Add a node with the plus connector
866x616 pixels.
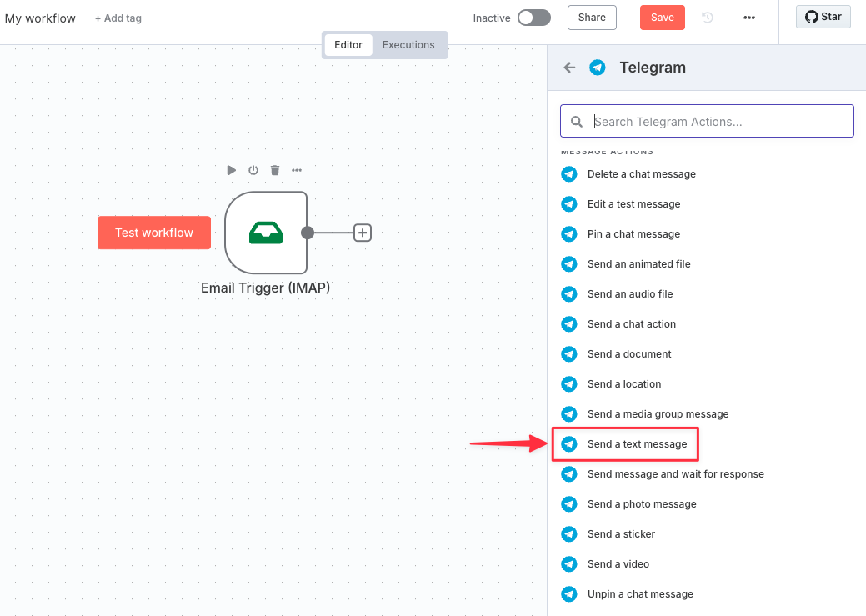click(363, 233)
